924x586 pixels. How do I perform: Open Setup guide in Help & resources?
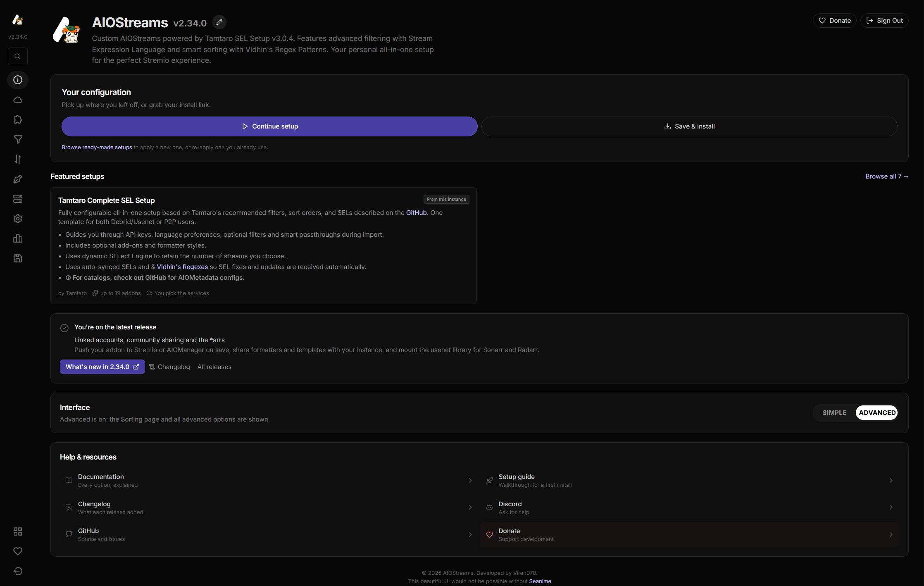pyautogui.click(x=690, y=480)
